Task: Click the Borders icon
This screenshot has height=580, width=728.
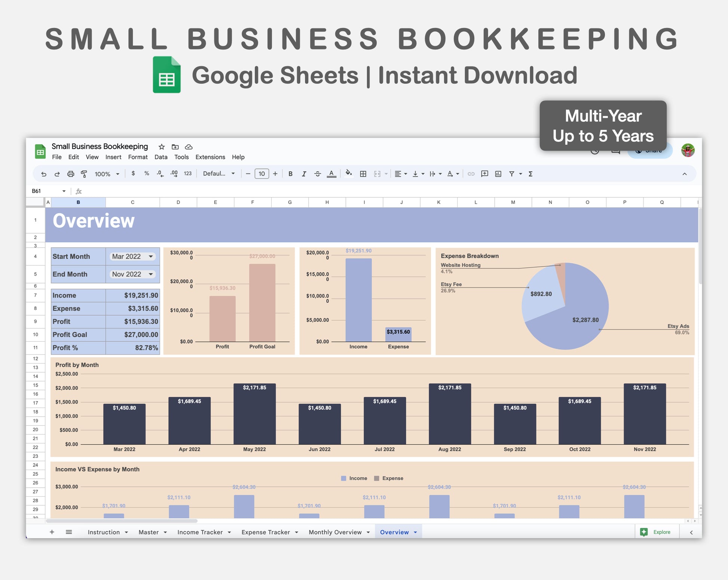Action: point(363,174)
